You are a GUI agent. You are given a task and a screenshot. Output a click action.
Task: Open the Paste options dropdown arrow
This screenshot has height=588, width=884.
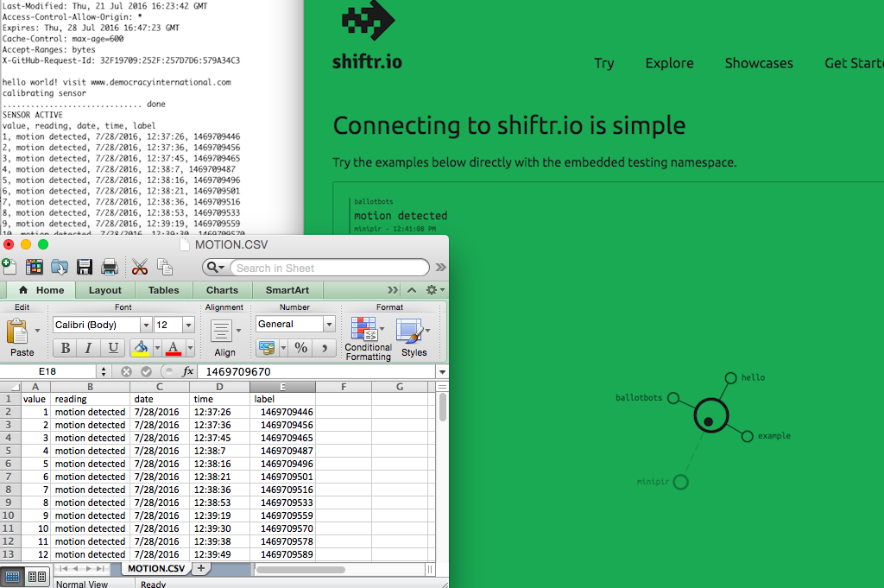coord(37,331)
